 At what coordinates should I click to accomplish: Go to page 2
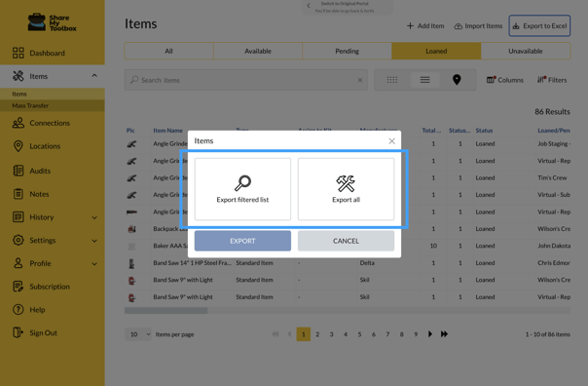click(317, 334)
